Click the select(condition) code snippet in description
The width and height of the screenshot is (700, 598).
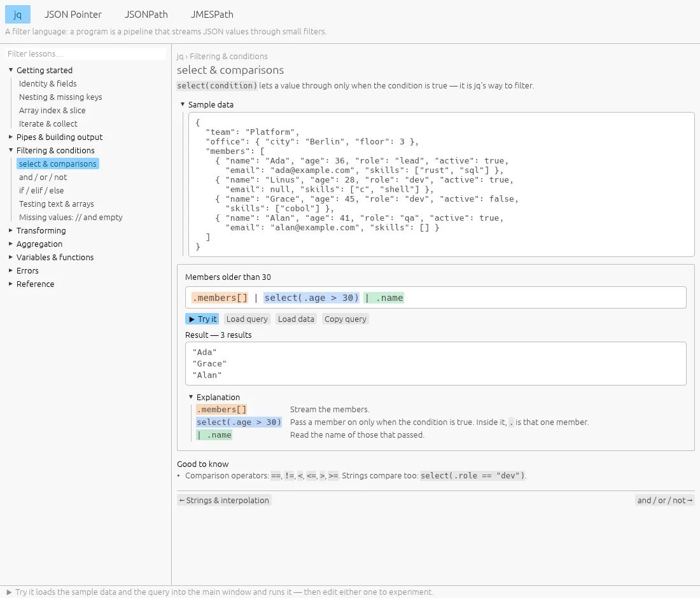(x=217, y=86)
